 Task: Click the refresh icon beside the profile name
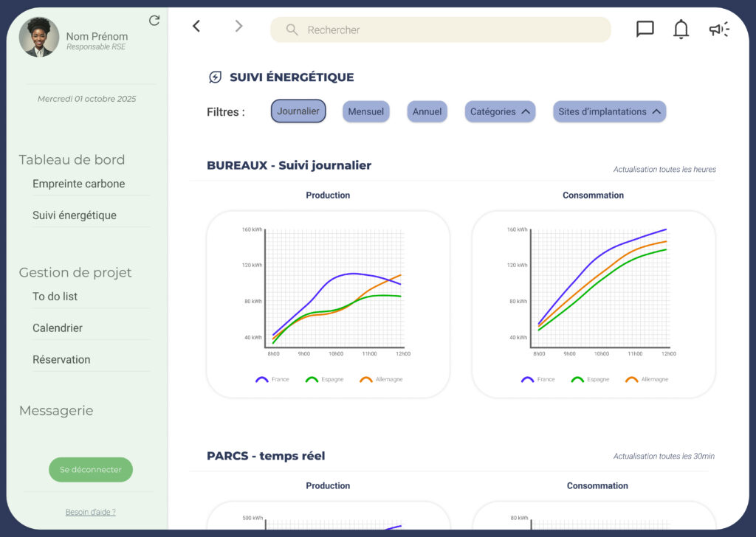154,21
